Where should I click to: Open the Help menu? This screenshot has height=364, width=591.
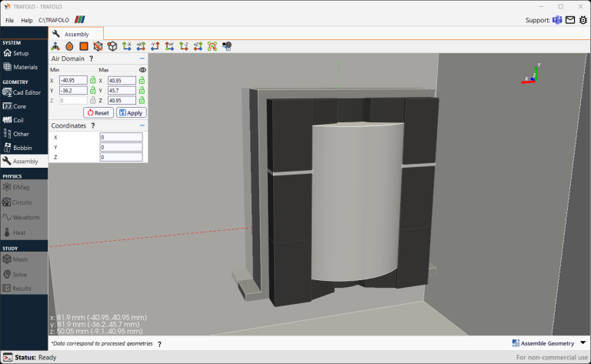27,20
